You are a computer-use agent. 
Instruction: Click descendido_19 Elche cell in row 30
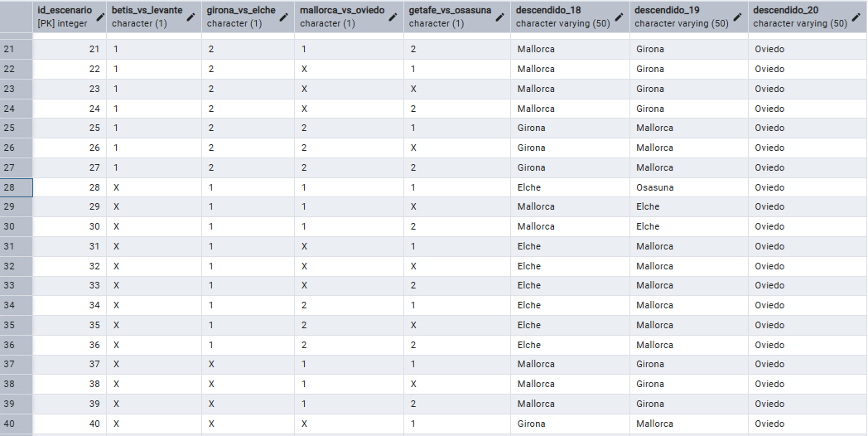[689, 226]
